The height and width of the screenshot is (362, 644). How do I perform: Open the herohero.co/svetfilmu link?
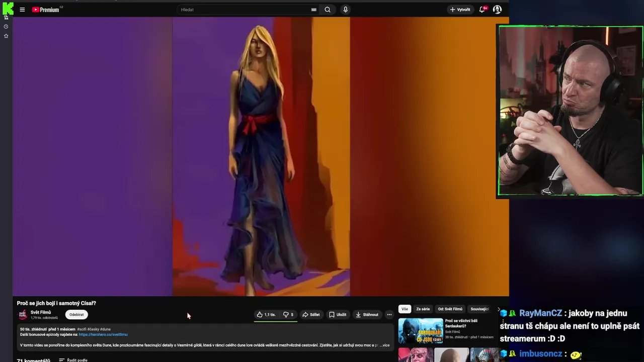(103, 334)
